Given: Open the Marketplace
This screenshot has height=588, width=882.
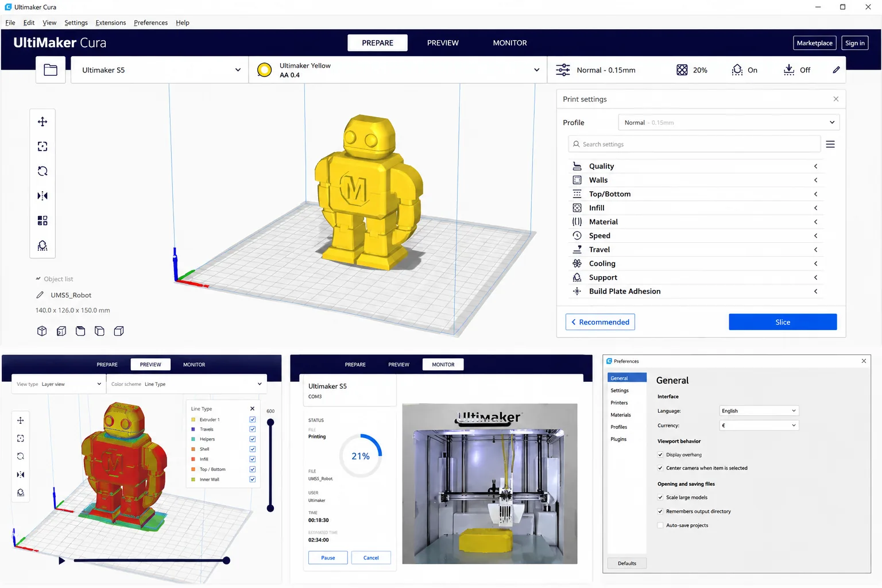Looking at the screenshot, I should 814,43.
